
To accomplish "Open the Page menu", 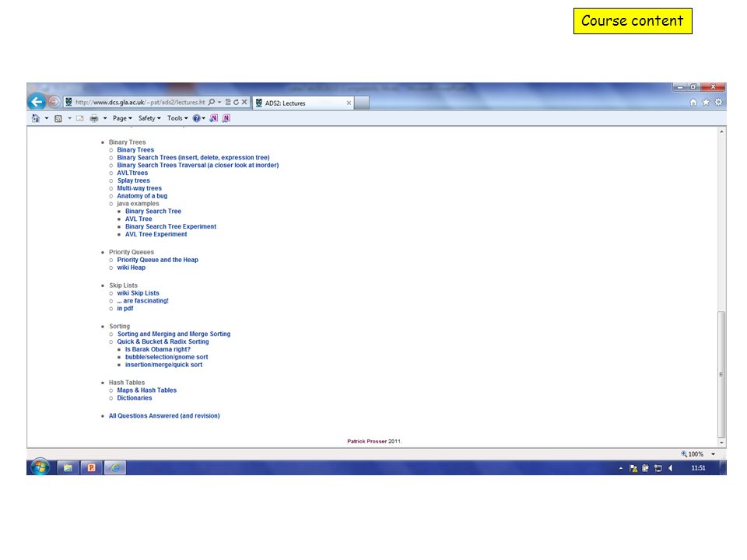I will (x=122, y=118).
